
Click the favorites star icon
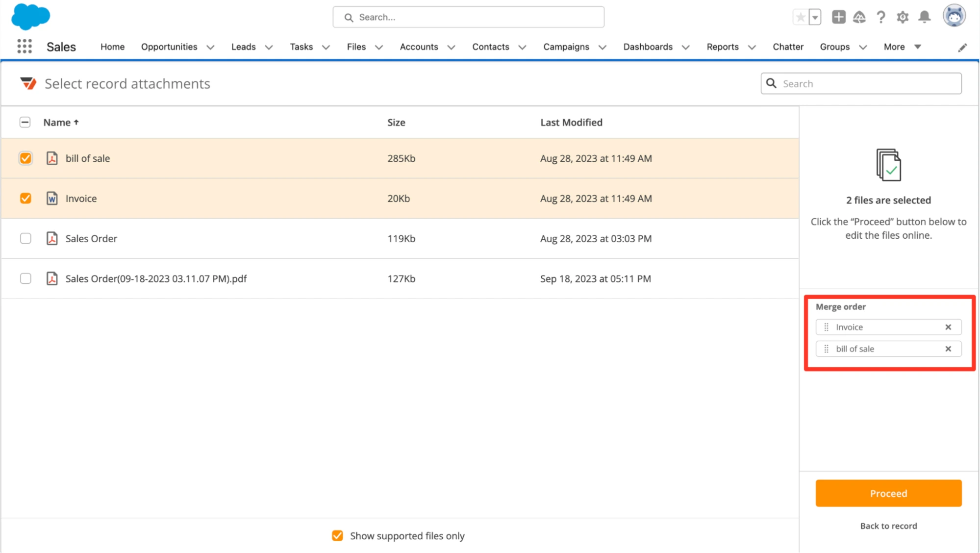[x=801, y=17]
